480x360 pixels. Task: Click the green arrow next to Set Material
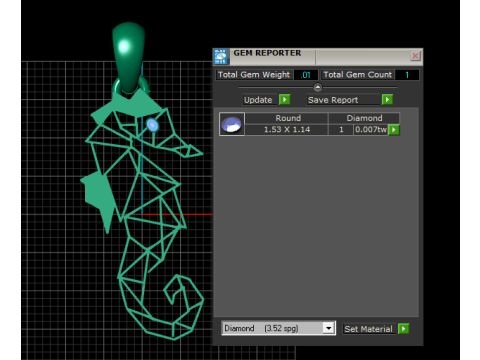coord(403,329)
